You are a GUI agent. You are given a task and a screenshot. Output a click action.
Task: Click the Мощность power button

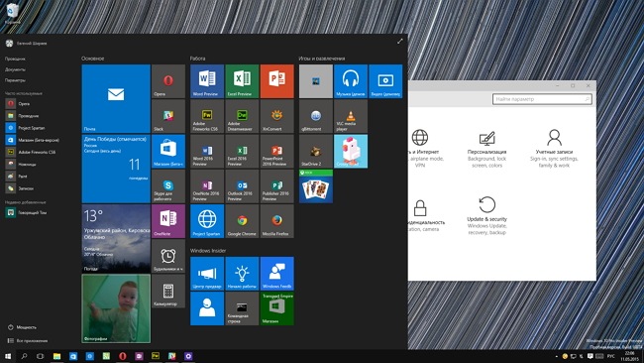point(22,327)
